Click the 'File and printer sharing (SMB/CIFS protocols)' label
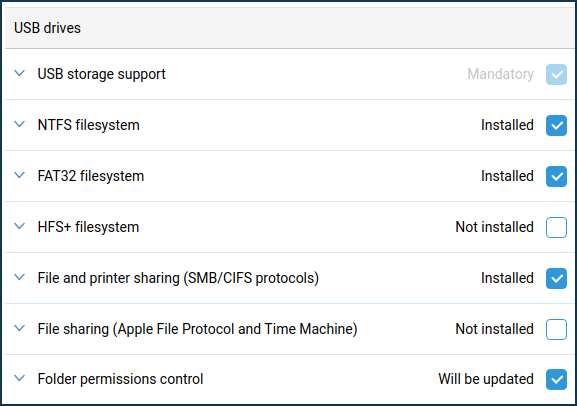This screenshot has height=406, width=577. click(178, 278)
